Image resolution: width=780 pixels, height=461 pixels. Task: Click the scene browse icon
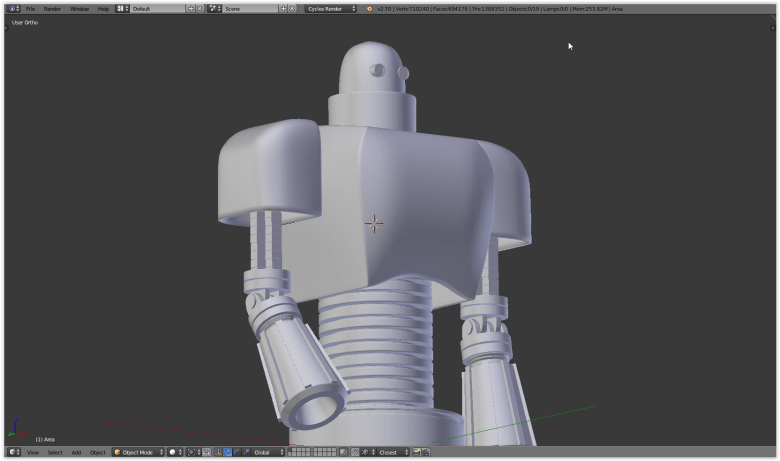pyautogui.click(x=214, y=8)
